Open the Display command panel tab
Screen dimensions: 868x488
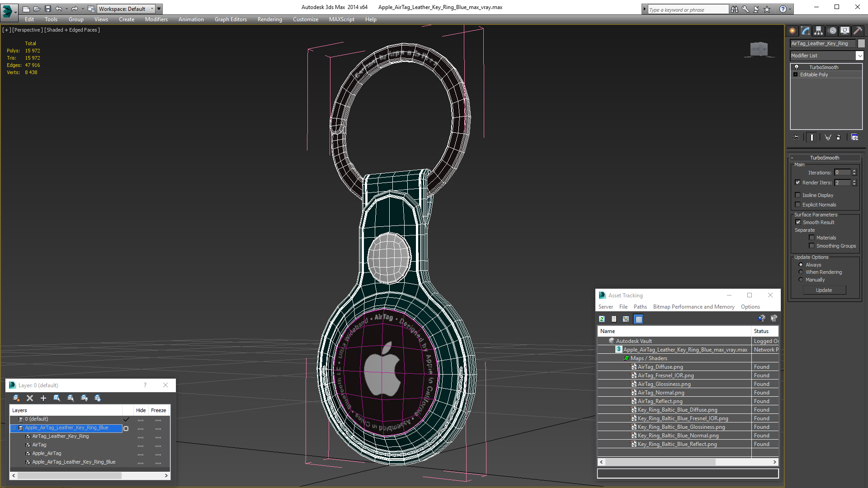[844, 31]
